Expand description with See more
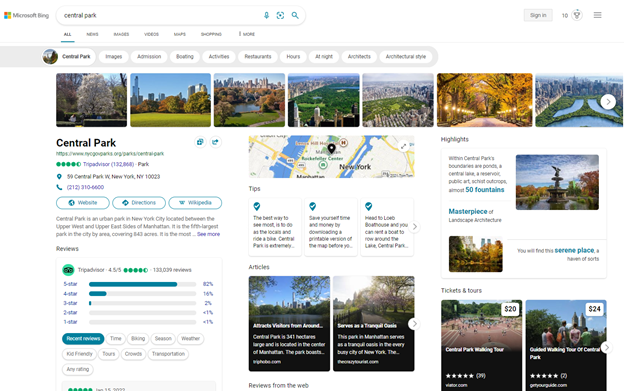Image resolution: width=624 pixels, height=391 pixels. (x=208, y=234)
